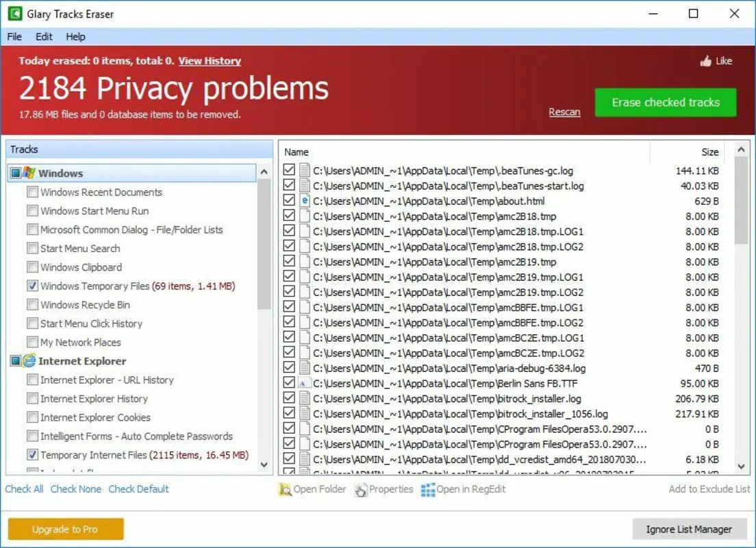Click the file icon for about.html

[x=304, y=201]
